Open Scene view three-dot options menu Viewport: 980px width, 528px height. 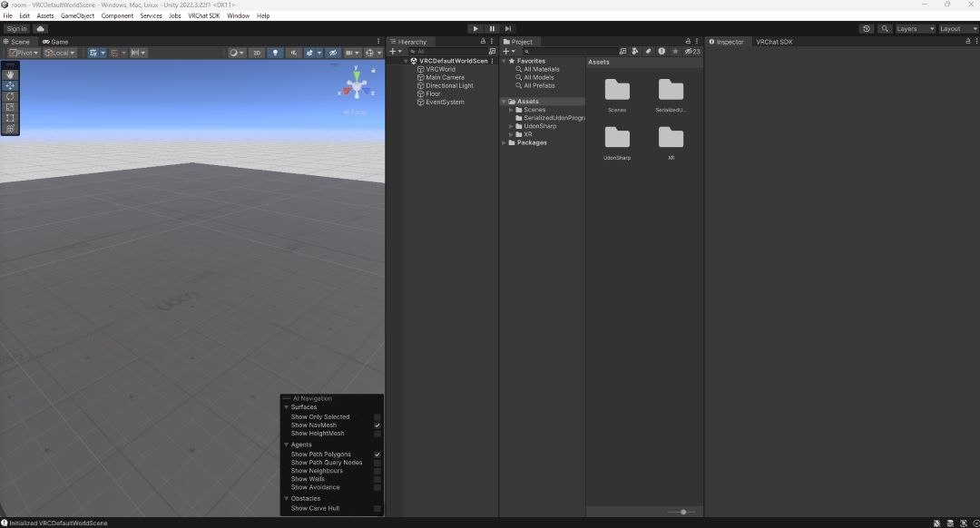click(378, 41)
